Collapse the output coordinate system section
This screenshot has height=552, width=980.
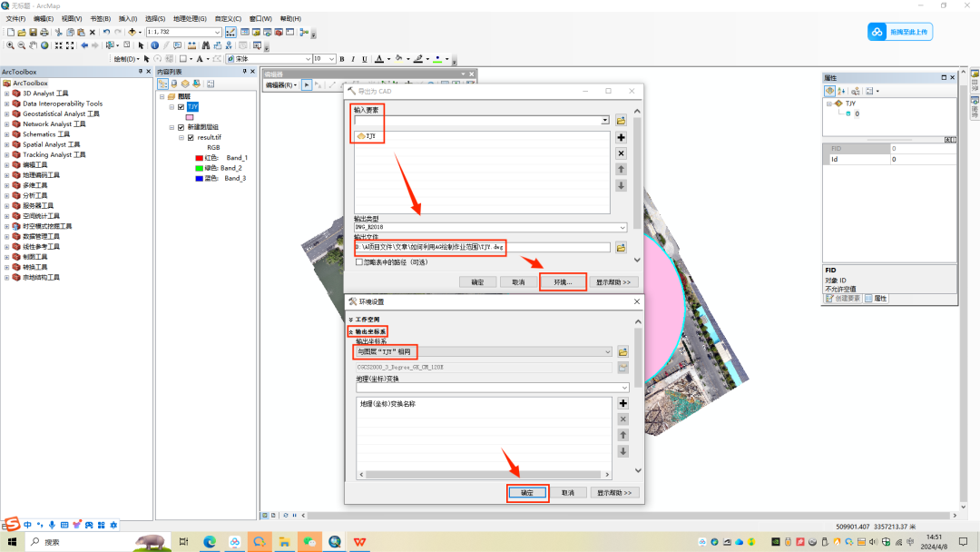click(351, 332)
